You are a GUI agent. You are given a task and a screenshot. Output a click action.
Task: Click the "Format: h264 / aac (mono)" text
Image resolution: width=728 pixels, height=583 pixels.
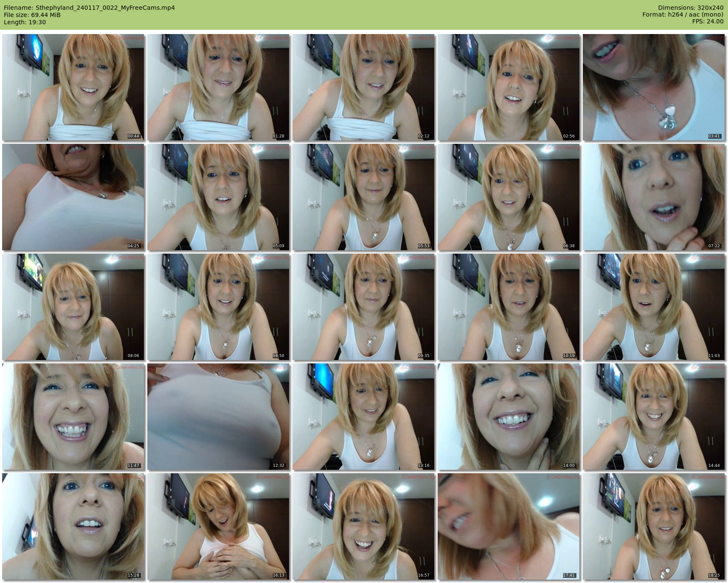(x=683, y=14)
